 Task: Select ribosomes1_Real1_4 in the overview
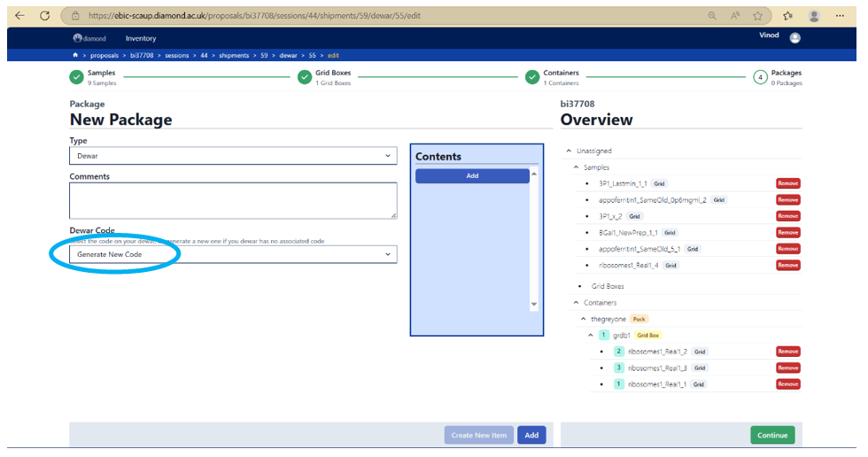(x=628, y=266)
